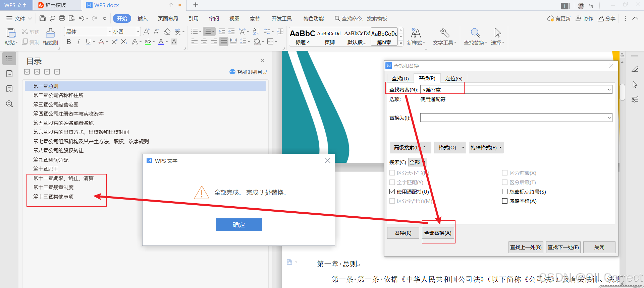Open the bookmark icon in left sidebar
Screen dimensions: 644x288
pyautogui.click(x=9, y=89)
